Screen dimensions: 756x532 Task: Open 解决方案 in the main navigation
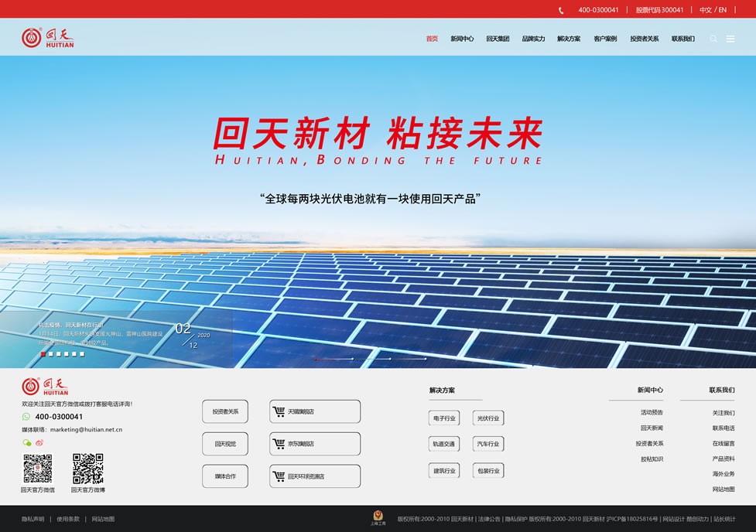tap(569, 39)
